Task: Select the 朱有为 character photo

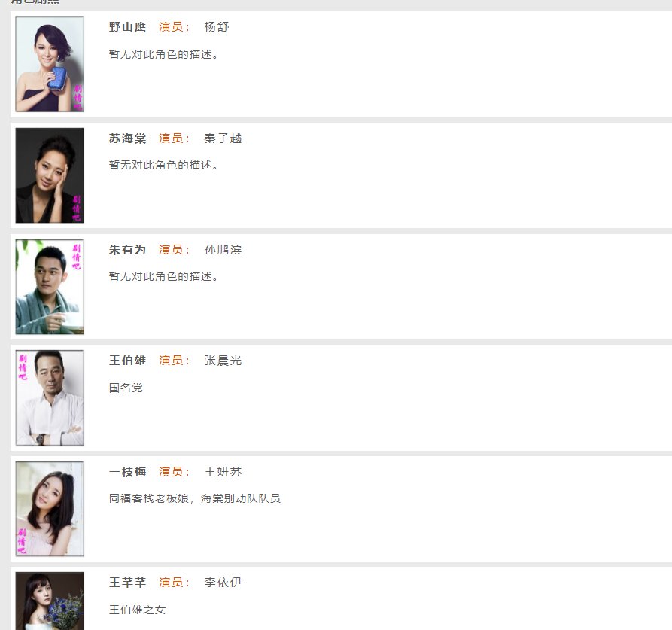Action: coord(50,287)
